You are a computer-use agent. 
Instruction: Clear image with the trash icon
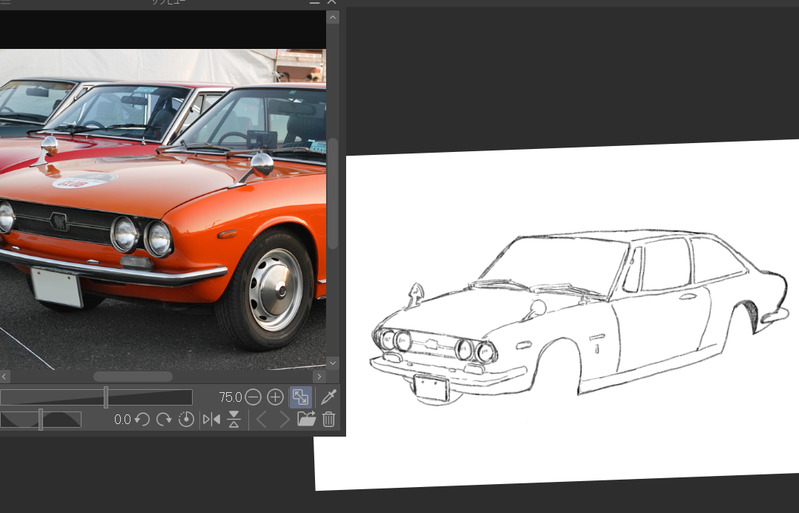coord(329,419)
